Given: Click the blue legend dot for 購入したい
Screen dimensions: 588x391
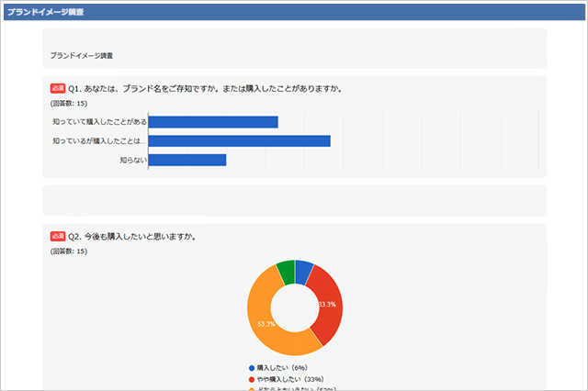Looking at the screenshot, I should click(252, 368).
